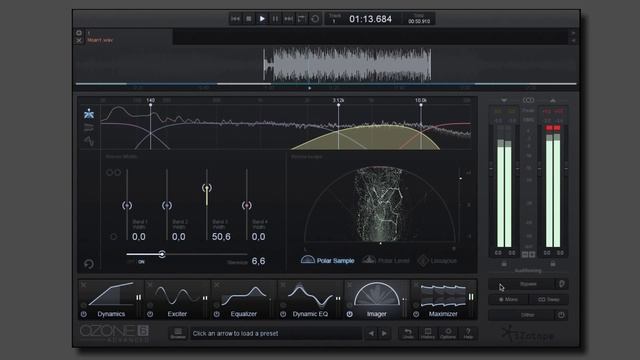Open the Help button

pyautogui.click(x=468, y=333)
